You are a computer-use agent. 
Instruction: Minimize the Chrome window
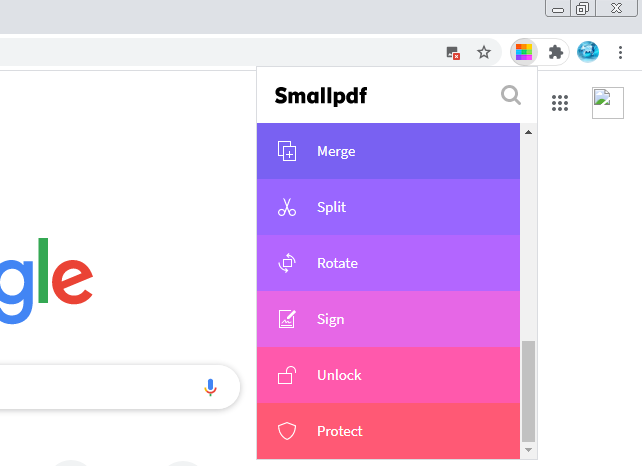tap(558, 8)
